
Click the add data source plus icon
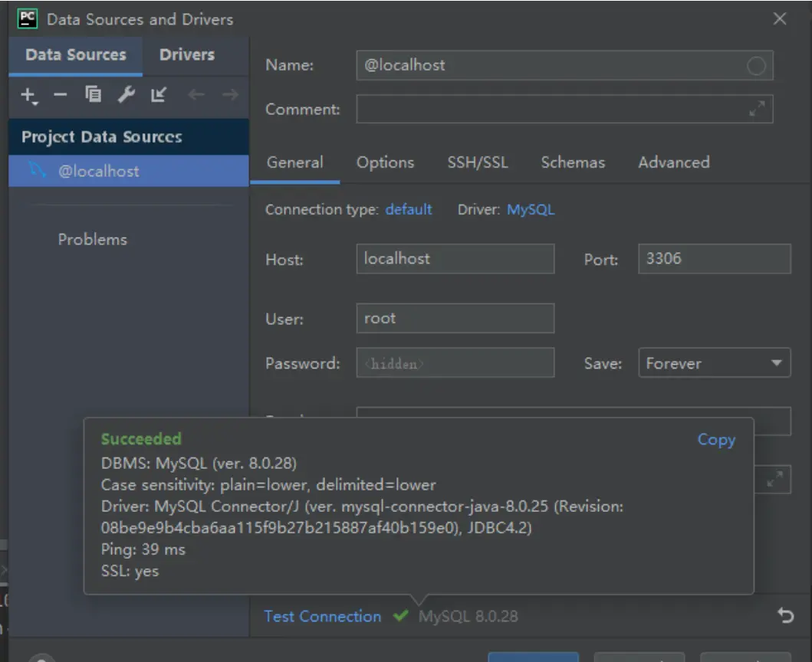(28, 96)
